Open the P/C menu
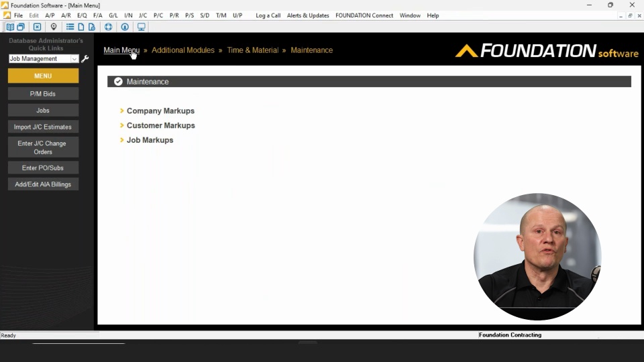This screenshot has height=362, width=644. pyautogui.click(x=158, y=15)
